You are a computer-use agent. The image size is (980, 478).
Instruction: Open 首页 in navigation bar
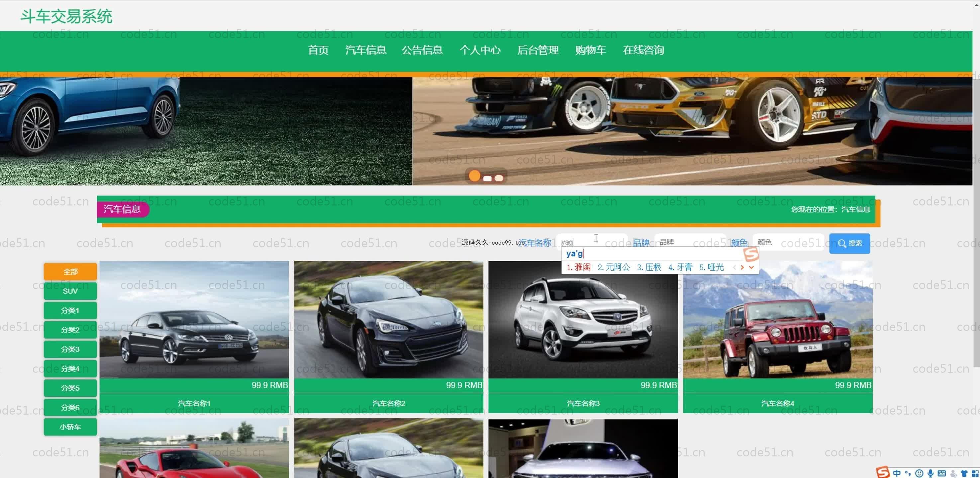tap(318, 50)
